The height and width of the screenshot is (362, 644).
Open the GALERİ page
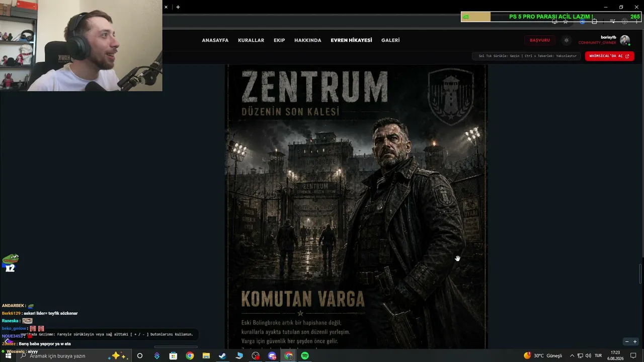[x=390, y=40]
